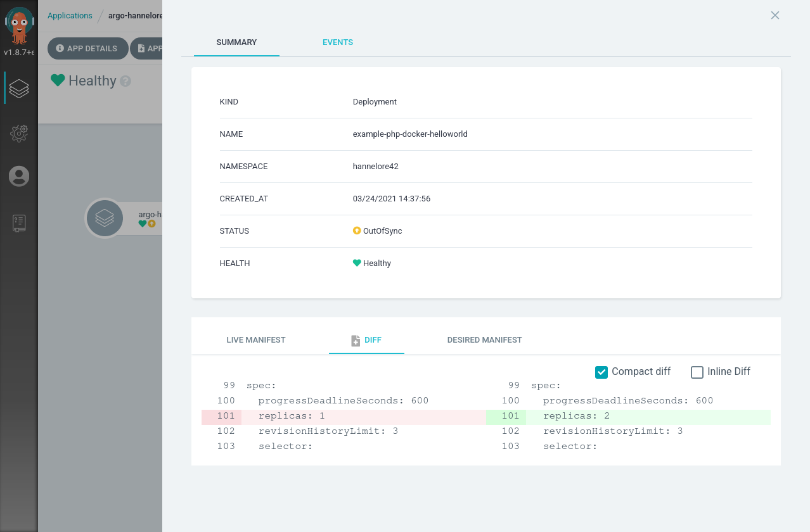Viewport: 810px width, 532px height.
Task: Select the Diff tab
Action: [x=366, y=340]
